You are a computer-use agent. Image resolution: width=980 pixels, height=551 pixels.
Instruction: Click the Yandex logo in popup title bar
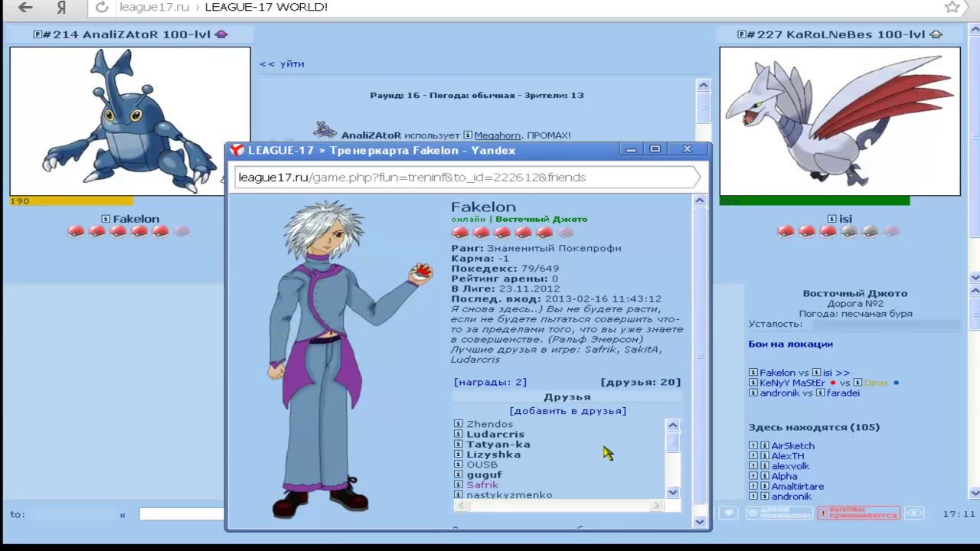pos(238,150)
